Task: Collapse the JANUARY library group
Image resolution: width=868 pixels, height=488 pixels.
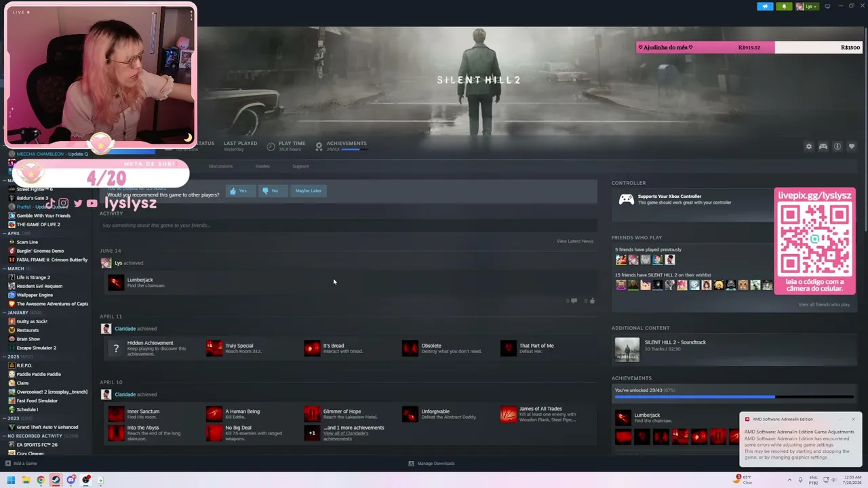Action: (x=5, y=312)
